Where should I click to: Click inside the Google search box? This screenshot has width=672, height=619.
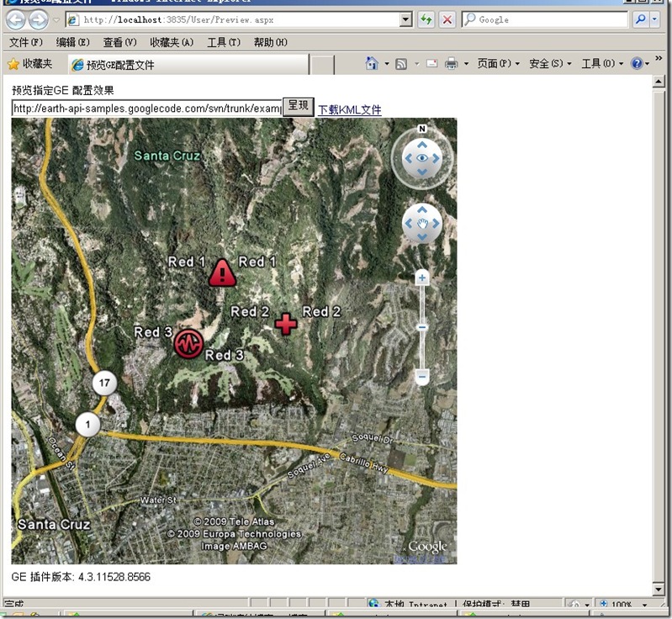point(544,19)
